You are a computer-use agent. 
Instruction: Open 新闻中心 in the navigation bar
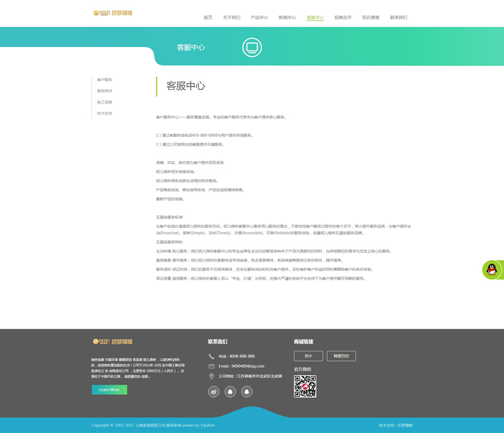click(287, 18)
